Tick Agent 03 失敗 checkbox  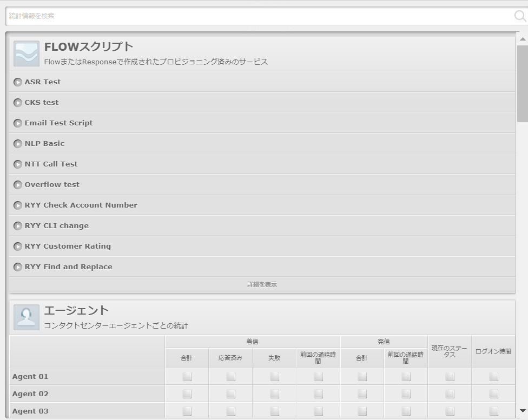pyautogui.click(x=274, y=411)
